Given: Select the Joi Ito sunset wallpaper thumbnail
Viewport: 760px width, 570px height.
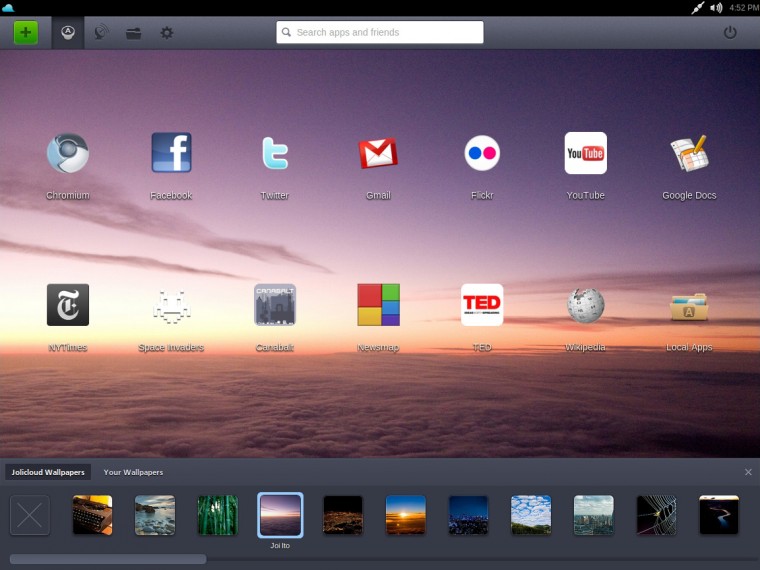Looking at the screenshot, I should (x=280, y=515).
